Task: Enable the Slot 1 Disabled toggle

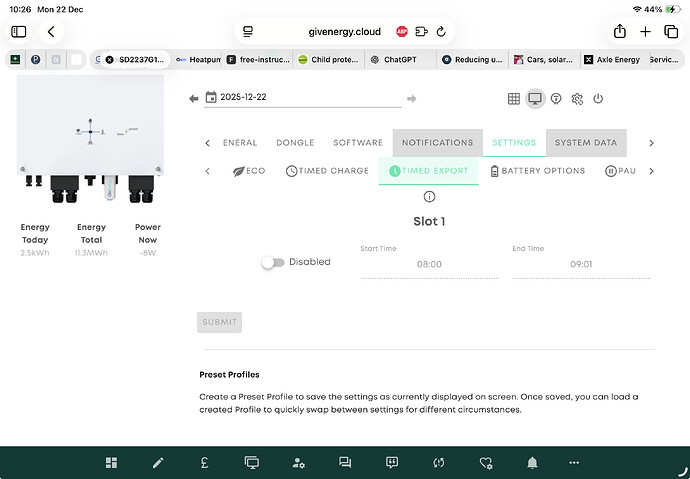Action: (271, 262)
